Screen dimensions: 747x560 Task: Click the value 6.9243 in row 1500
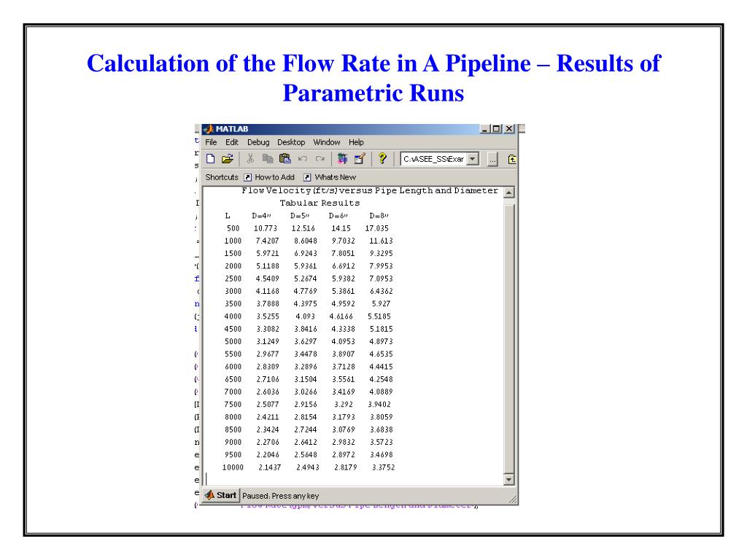tap(306, 253)
